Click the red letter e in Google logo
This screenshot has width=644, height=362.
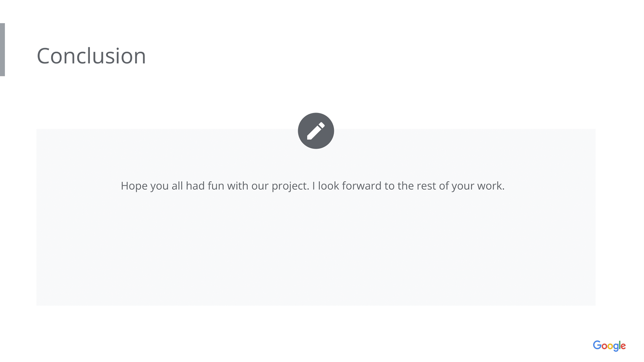click(623, 347)
